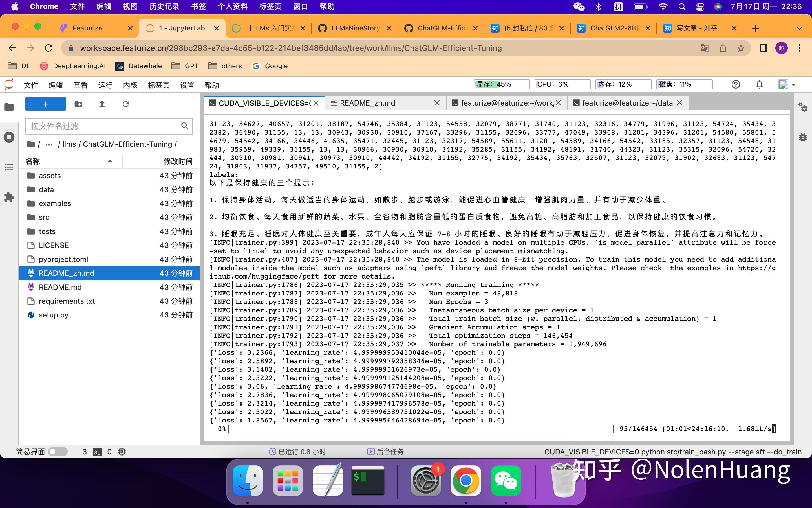Close the README_zh.md editor tab

437,103
